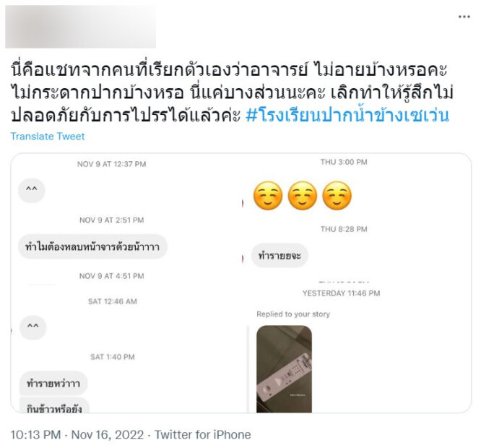Click the Twitter for iPhone source link
The width and height of the screenshot is (481, 448).
202,434
